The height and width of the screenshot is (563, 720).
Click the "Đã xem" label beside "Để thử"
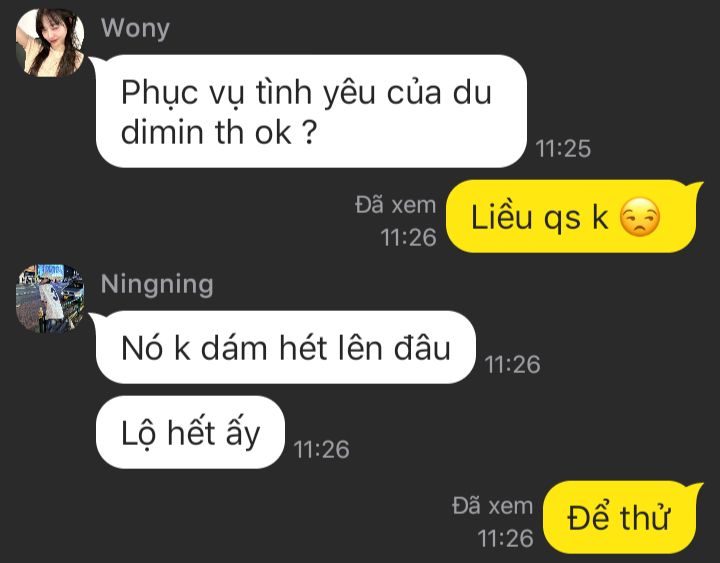click(492, 506)
